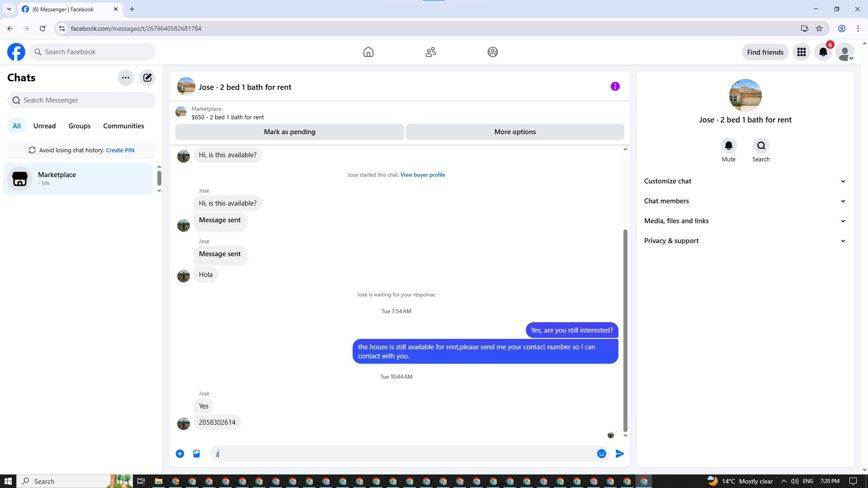Click the Facebook logo icon
868x488 pixels.
point(16,52)
